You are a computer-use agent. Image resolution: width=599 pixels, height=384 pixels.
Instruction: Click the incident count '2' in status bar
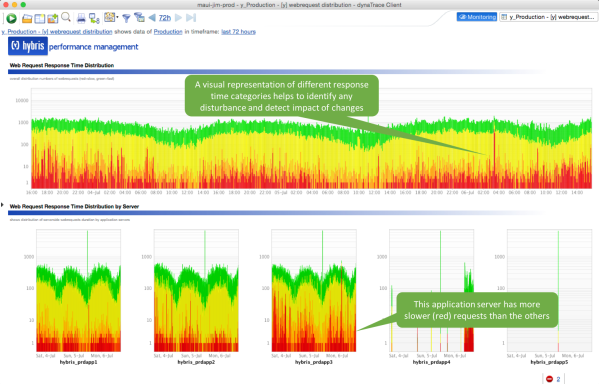[x=558, y=379]
